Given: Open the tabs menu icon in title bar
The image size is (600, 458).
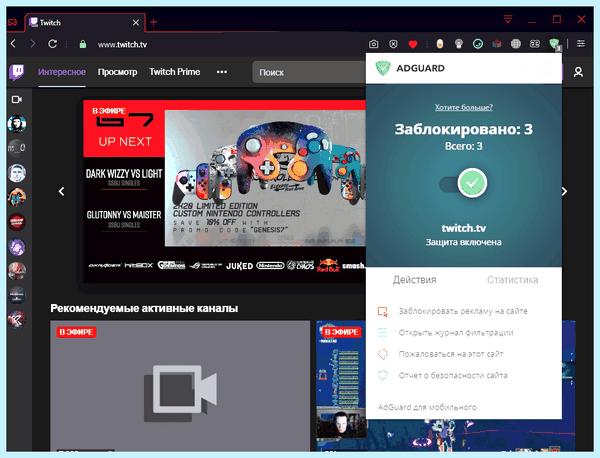Looking at the screenshot, I should pyautogui.click(x=508, y=19).
